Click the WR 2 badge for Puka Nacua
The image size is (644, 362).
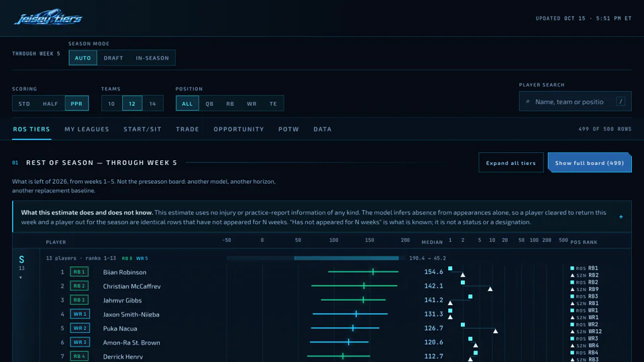(x=80, y=328)
